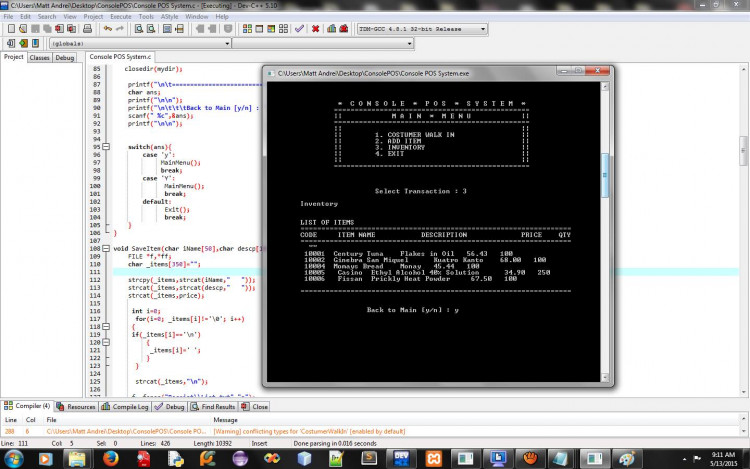This screenshot has width=750, height=469.
Task: Stop execution with the red X icon
Action: coord(315,29)
